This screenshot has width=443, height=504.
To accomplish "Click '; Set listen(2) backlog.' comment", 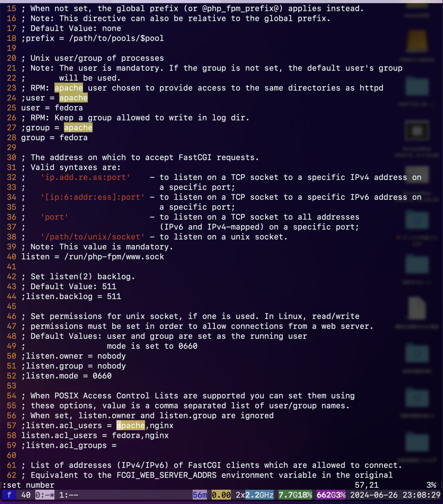I will (78, 277).
